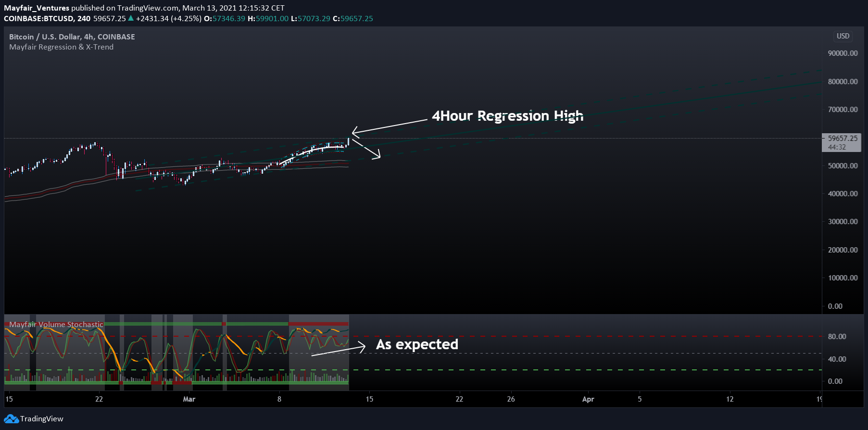Click the 40000.00 price axis label
This screenshot has width=868, height=430.
[x=843, y=194]
